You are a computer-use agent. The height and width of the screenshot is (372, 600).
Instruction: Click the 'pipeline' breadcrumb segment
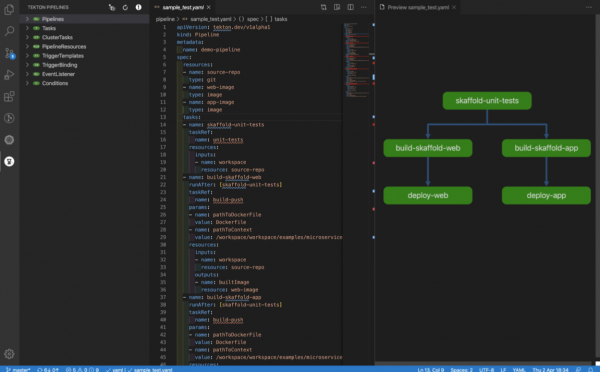pyautogui.click(x=165, y=19)
